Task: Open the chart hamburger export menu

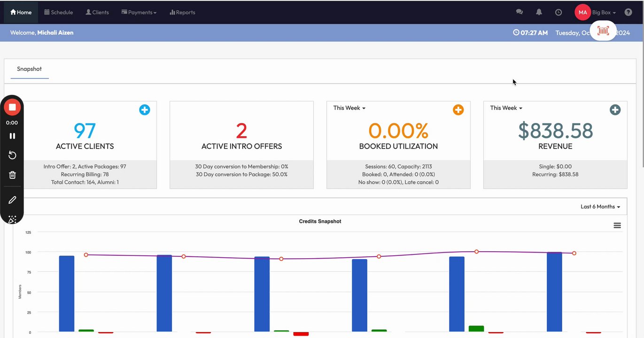Action: 617,225
